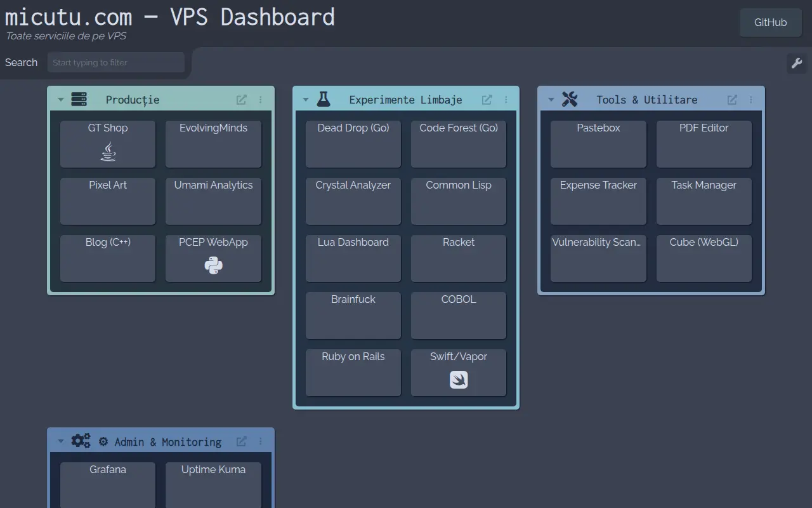Focus the search filter input field
This screenshot has height=508, width=812.
116,62
